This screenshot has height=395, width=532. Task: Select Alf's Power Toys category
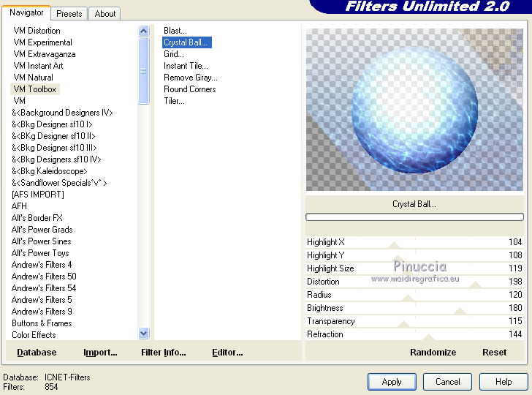tap(40, 253)
